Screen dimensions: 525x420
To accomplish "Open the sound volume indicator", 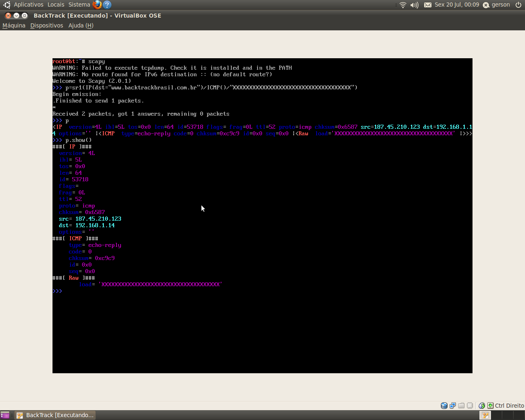I will tap(415, 5).
